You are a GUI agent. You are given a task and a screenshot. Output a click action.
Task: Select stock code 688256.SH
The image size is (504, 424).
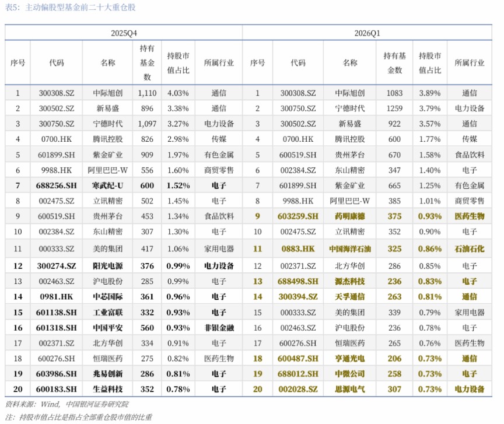point(57,185)
